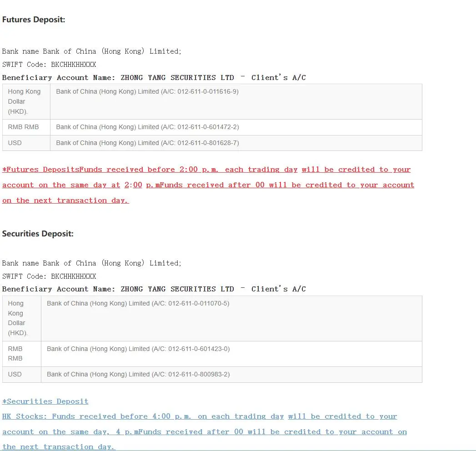476x451 pixels.
Task: Select futures USD account 012-611-0-801628-7 cell
Action: pos(236,143)
